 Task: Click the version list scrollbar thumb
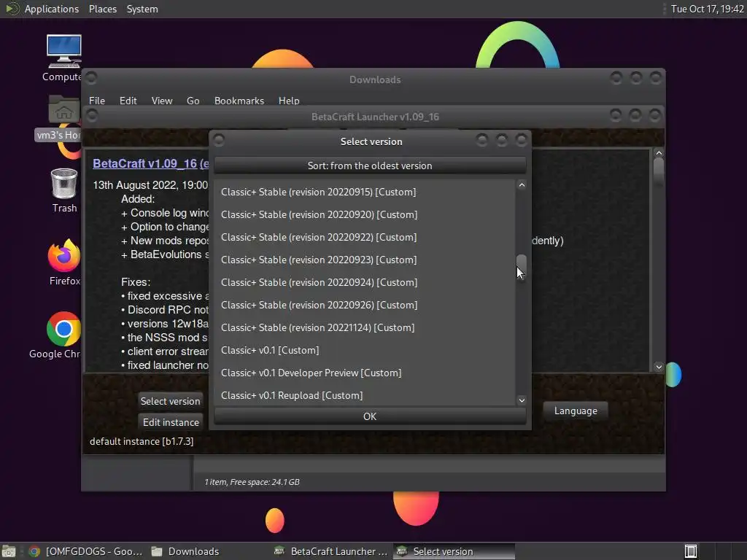pos(522,268)
